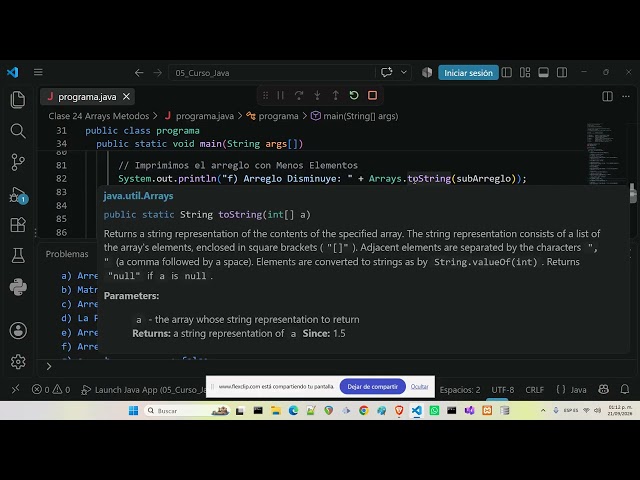640x480 pixels.
Task: Open the Run and Debug view
Action: pos(18,195)
